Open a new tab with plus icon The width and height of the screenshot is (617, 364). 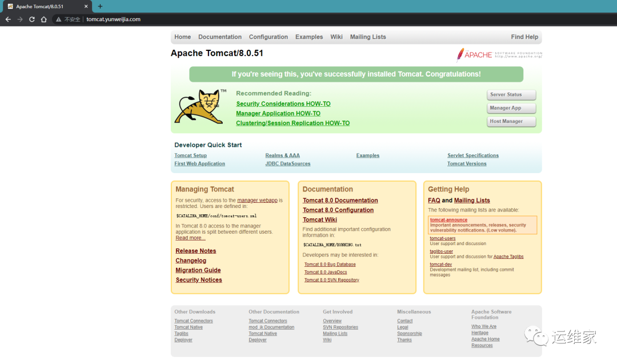(100, 6)
